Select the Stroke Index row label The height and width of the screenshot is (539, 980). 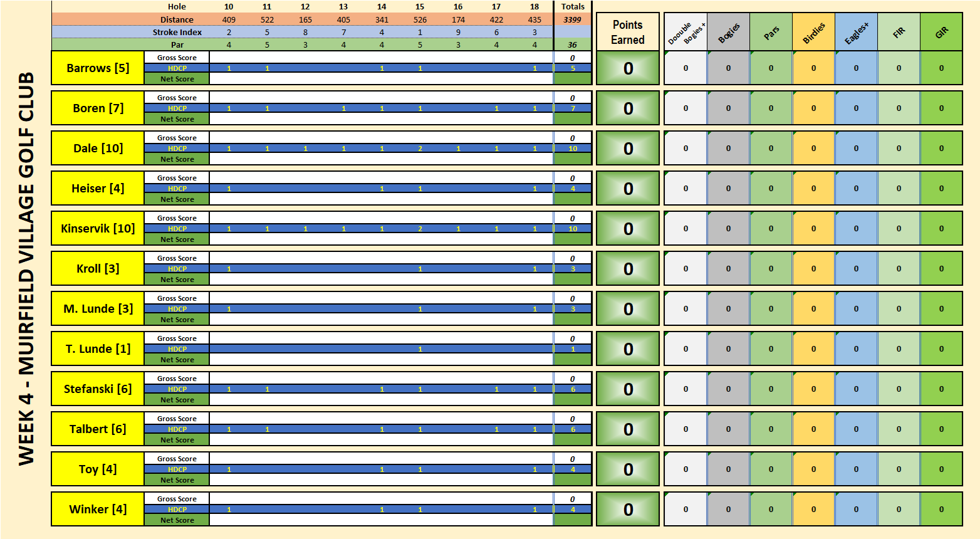(177, 32)
